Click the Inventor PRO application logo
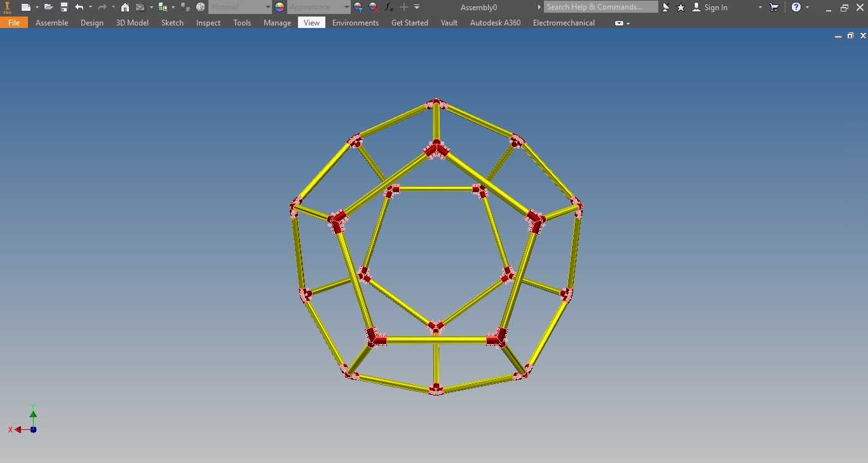Image resolution: width=868 pixels, height=463 pixels. pos(8,7)
